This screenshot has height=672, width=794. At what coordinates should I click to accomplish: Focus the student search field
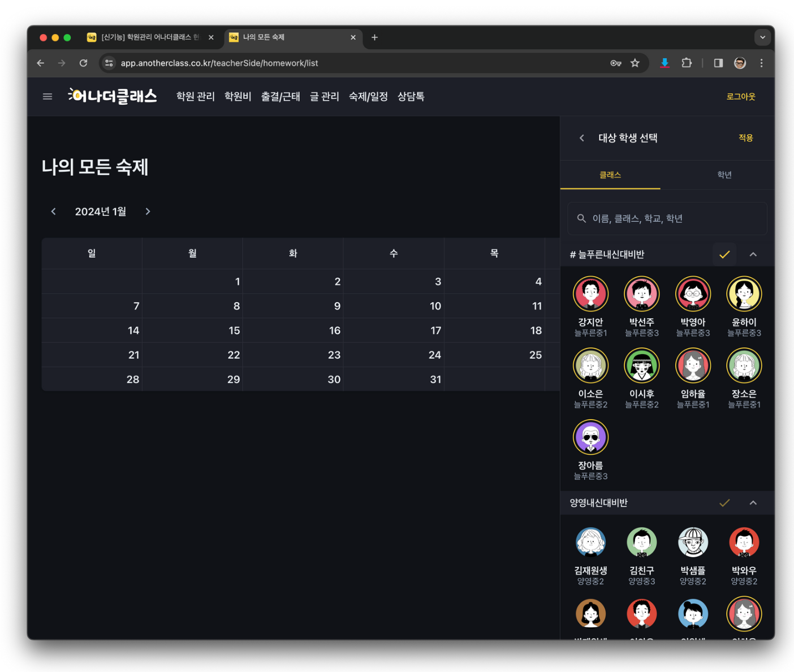(x=667, y=218)
